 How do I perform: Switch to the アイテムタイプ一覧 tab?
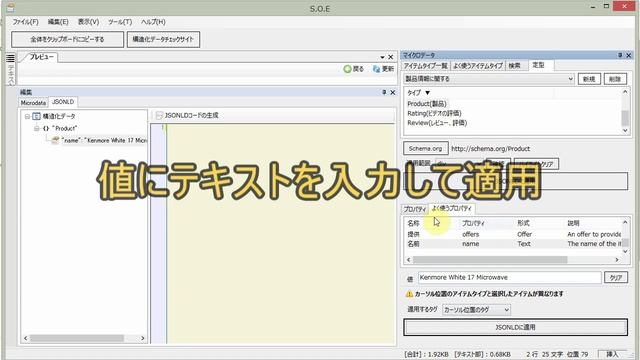pos(425,65)
